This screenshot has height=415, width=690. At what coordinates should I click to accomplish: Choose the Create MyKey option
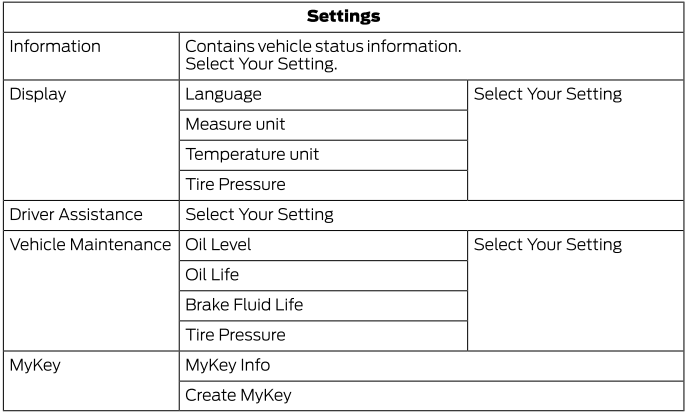pyautogui.click(x=238, y=395)
